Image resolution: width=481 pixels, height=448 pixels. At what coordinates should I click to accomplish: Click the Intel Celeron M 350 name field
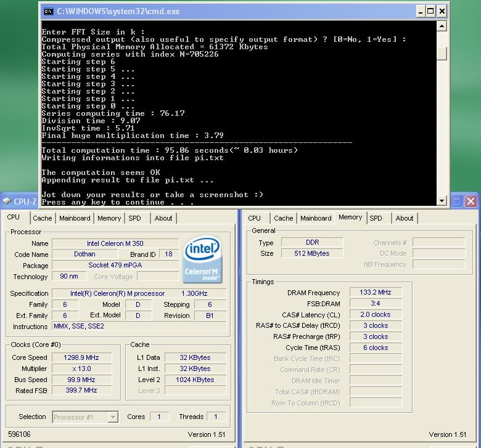115,243
